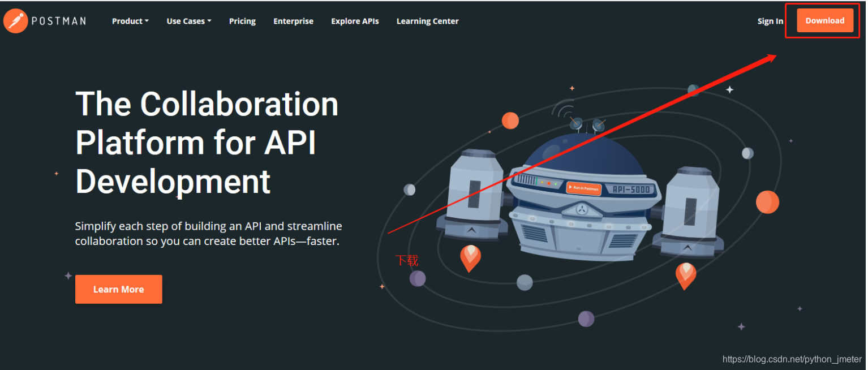Screen dimensions: 868x370
Task: Click the Postman logo icon
Action: point(16,21)
